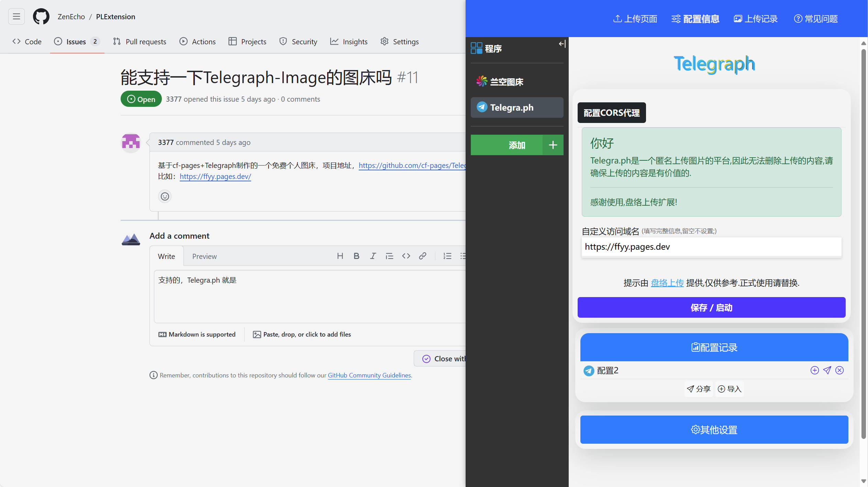The width and height of the screenshot is (868, 487).
Task: Expand the 配置记录 panel header
Action: point(714,347)
